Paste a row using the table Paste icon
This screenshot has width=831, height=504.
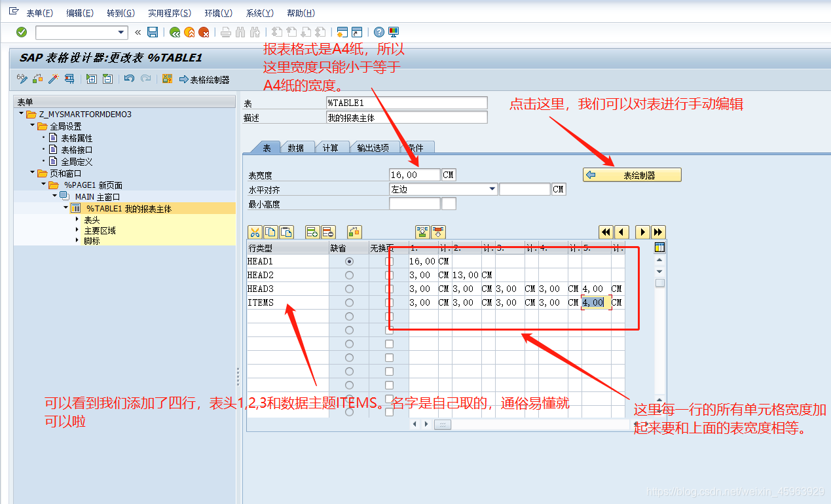tap(286, 232)
